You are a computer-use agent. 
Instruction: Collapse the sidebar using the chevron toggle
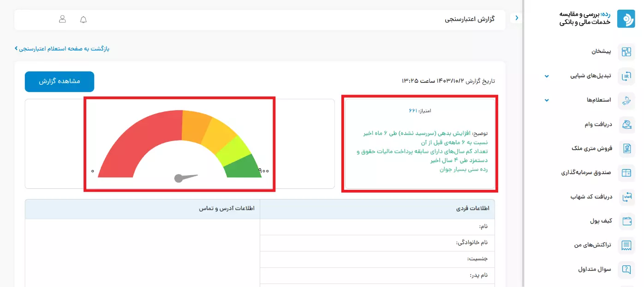(x=517, y=18)
